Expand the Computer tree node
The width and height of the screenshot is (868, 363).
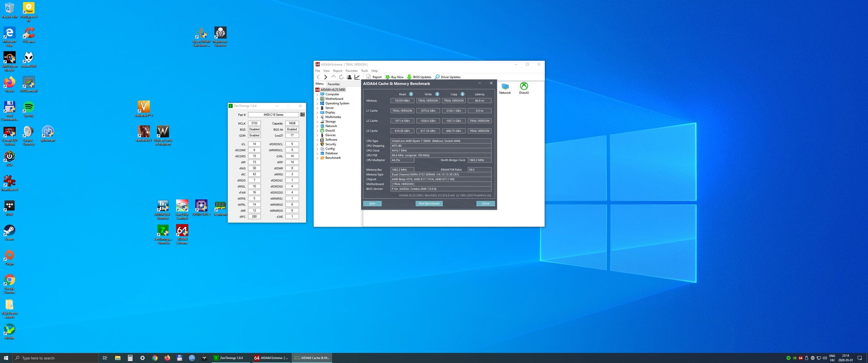click(318, 94)
